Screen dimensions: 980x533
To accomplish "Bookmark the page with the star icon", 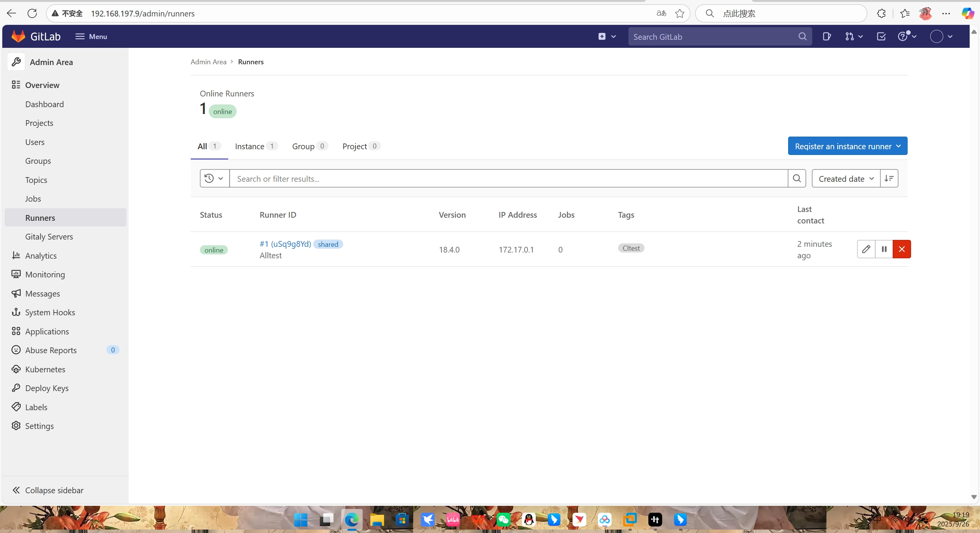I will pyautogui.click(x=680, y=13).
